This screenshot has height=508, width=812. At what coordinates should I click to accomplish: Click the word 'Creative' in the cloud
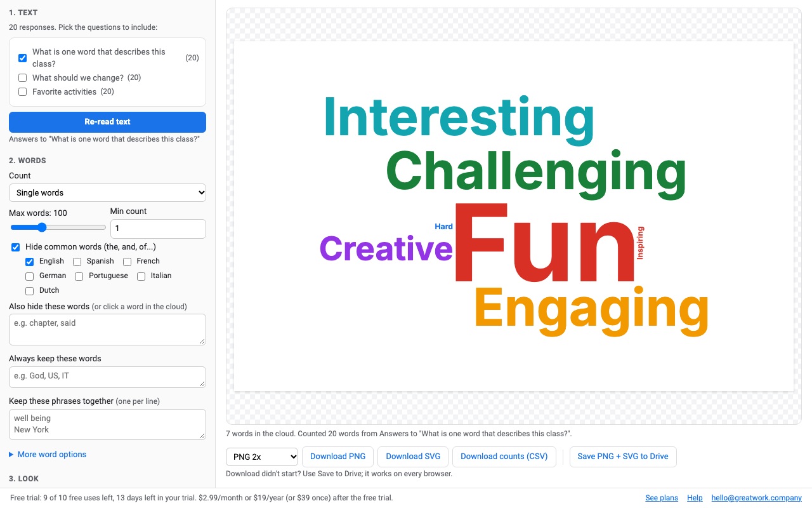386,248
